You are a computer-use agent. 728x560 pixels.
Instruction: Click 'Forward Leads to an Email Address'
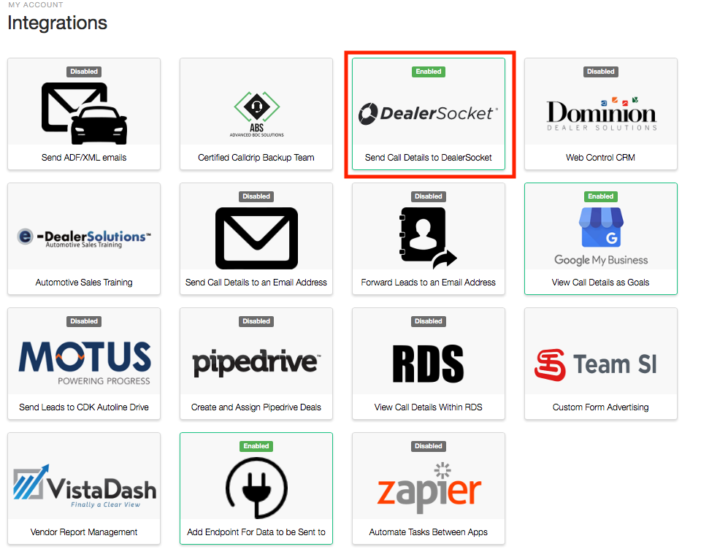point(428,283)
